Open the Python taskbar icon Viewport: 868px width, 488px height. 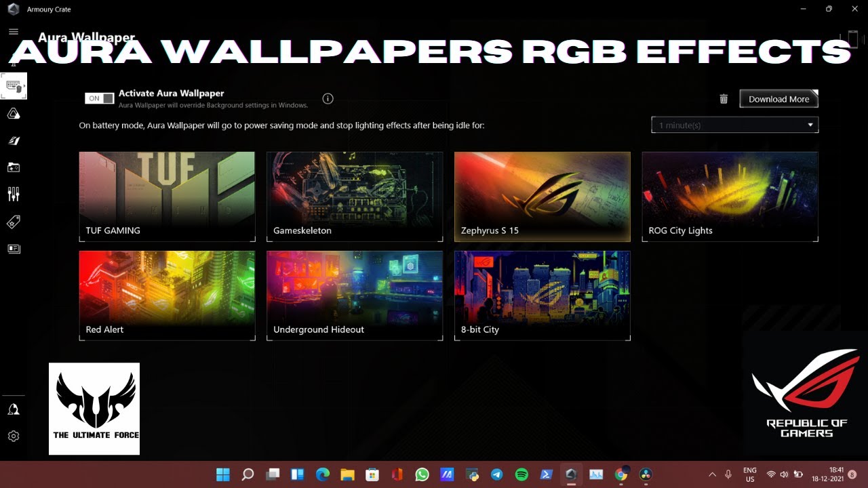point(472,474)
